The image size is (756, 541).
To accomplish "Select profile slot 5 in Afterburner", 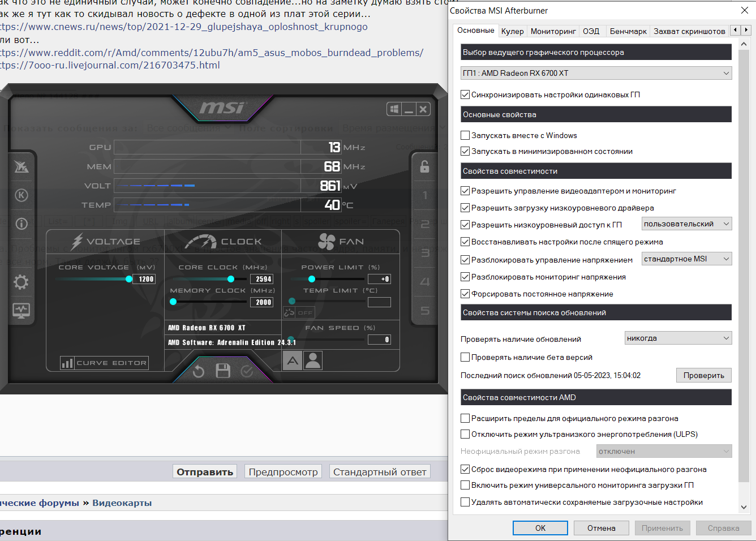I will point(425,311).
